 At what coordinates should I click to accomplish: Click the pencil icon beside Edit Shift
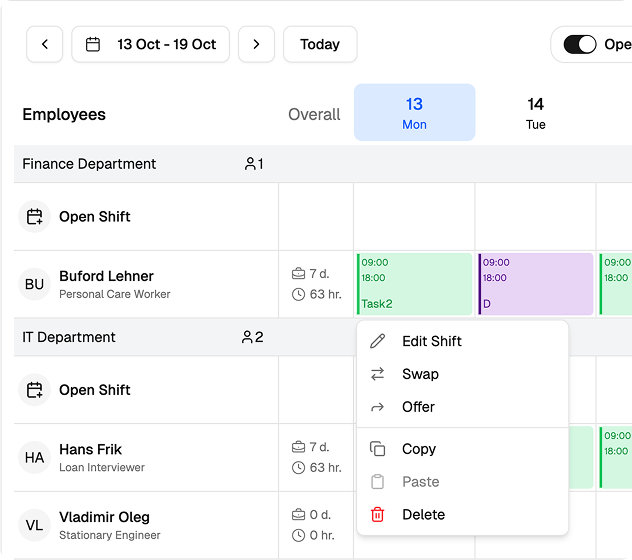pos(377,341)
